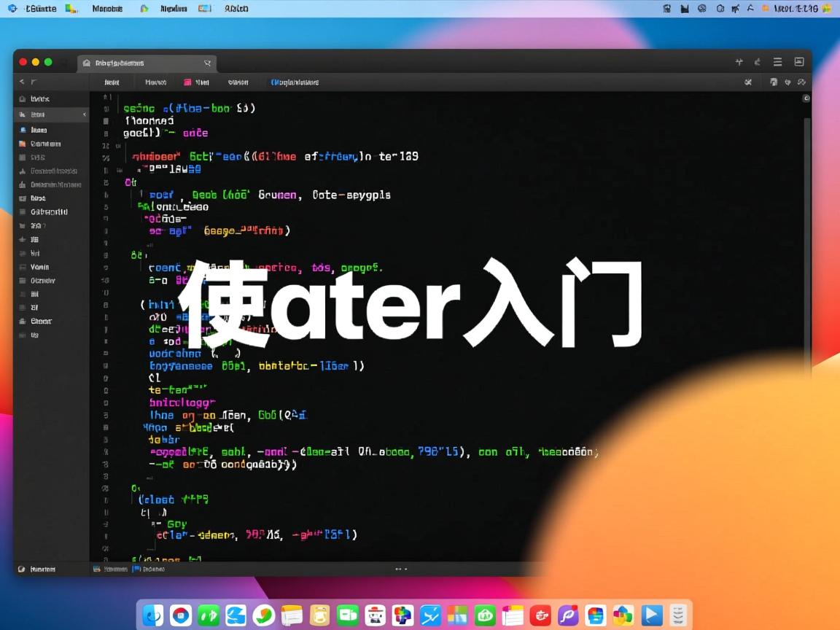Toggle the status indicator at the bottom-left corner
This screenshot has width=840, height=630.
click(22, 569)
